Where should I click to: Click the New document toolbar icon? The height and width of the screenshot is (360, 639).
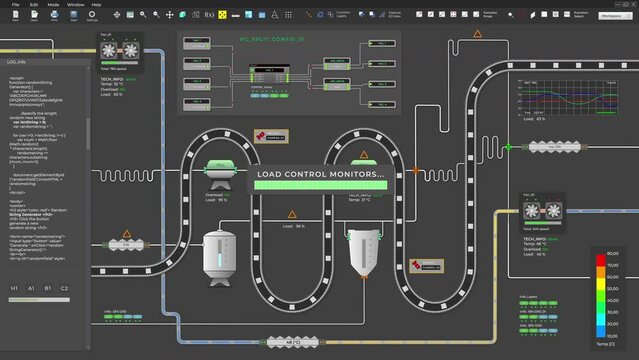[x=15, y=15]
